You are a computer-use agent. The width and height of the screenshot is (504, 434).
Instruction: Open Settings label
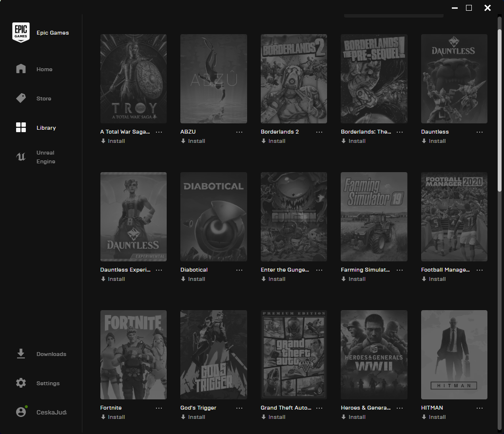(x=48, y=383)
